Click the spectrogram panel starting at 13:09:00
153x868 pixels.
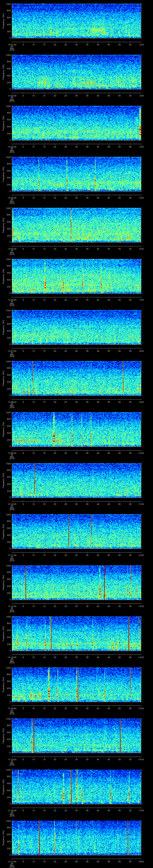coord(76,429)
